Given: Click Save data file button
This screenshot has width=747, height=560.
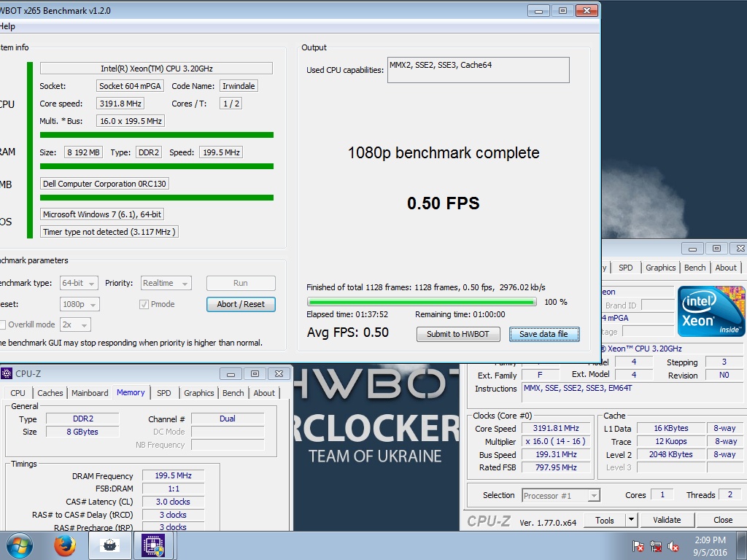Looking at the screenshot, I should coord(543,334).
